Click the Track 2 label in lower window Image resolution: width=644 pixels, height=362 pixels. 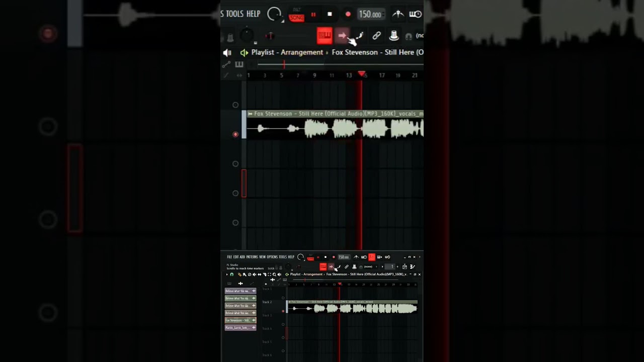pyautogui.click(x=267, y=302)
